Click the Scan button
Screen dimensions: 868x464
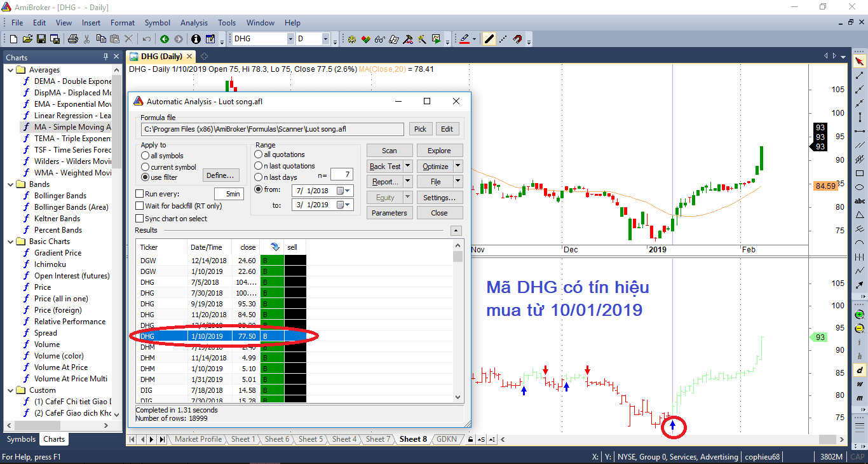(x=390, y=151)
